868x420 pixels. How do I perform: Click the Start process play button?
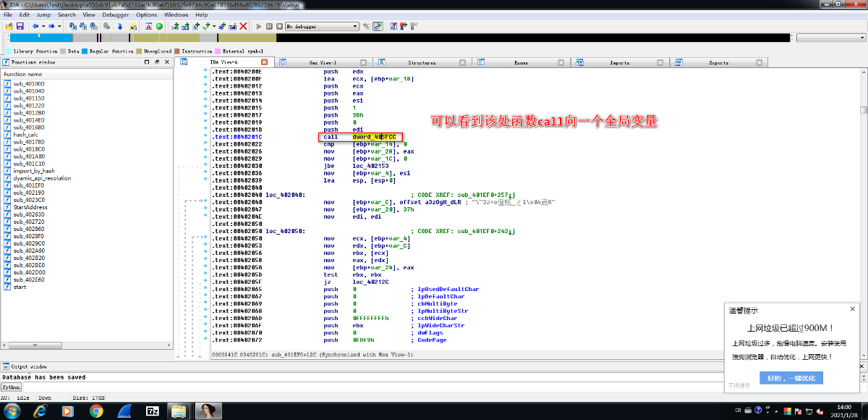[258, 26]
